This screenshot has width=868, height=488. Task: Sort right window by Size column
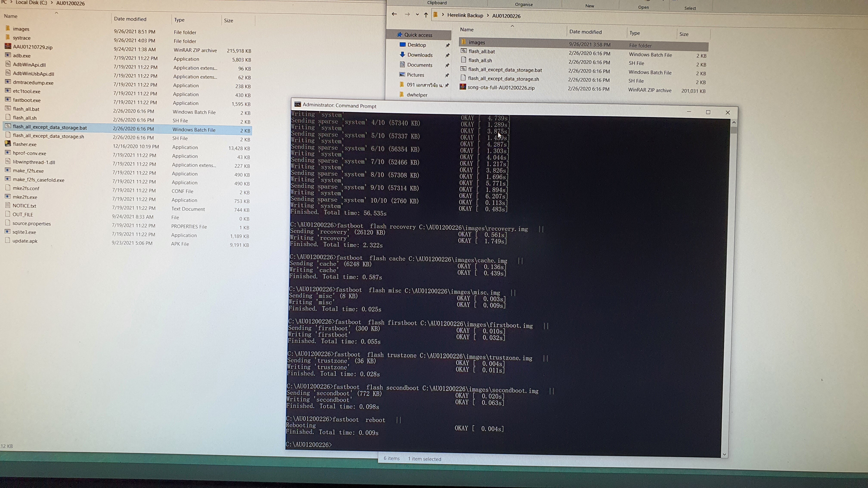coord(684,34)
